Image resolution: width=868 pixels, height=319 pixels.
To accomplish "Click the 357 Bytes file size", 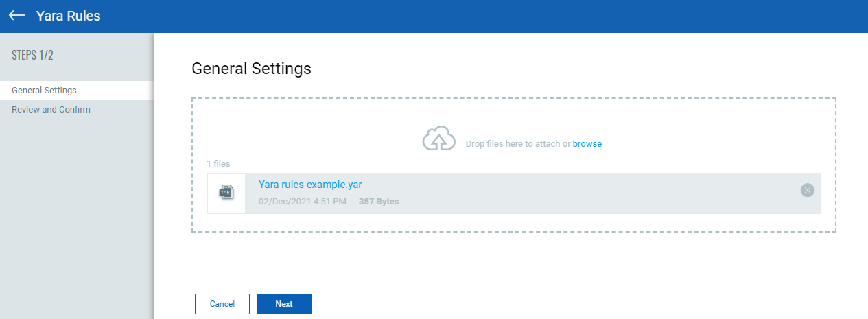I will [x=379, y=202].
